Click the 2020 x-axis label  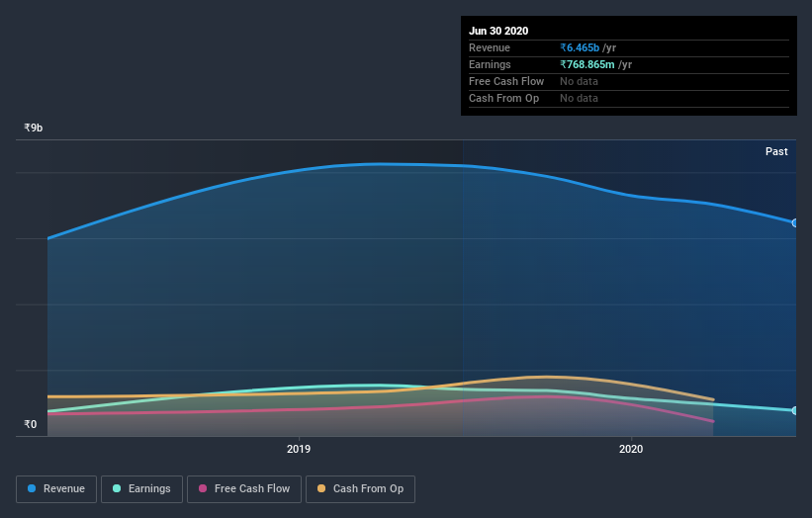pyautogui.click(x=631, y=449)
